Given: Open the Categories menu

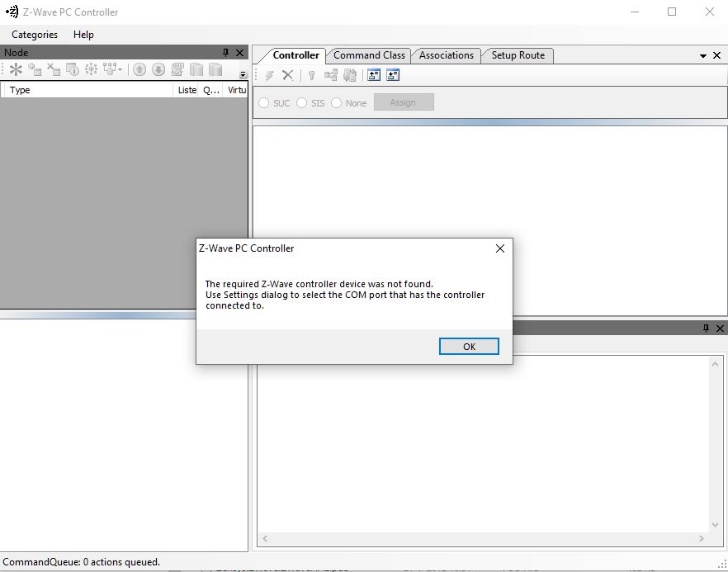Looking at the screenshot, I should 35,35.
